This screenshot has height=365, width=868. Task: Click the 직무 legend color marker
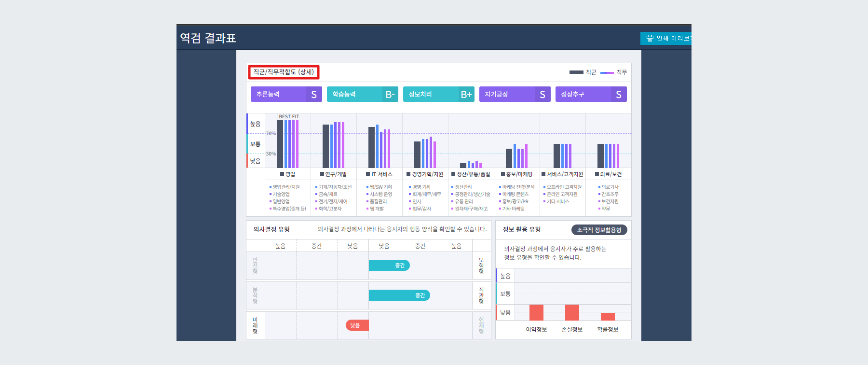tap(607, 72)
